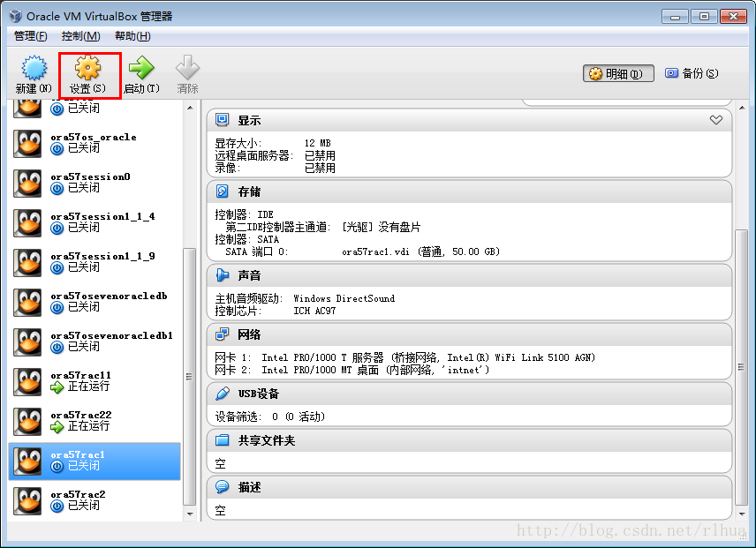Open the 声音 section header link
This screenshot has width=756, height=548.
pyautogui.click(x=249, y=275)
